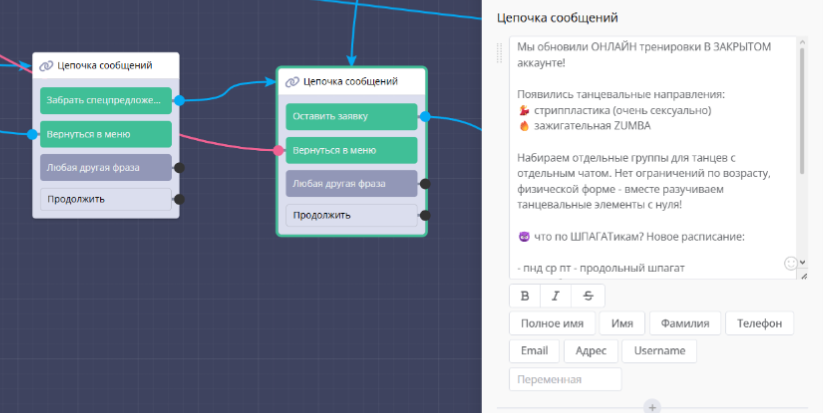Viewport: 823px width, 413px height.
Task: Apply italic formatting with I button
Action: coord(556,296)
